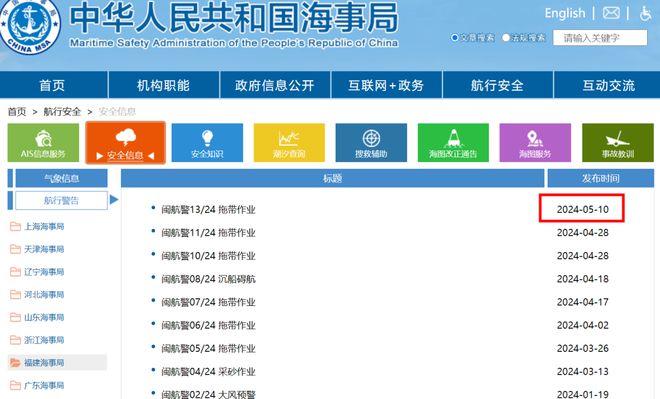Open the 政府信息公开 menu item

pyautogui.click(x=275, y=85)
